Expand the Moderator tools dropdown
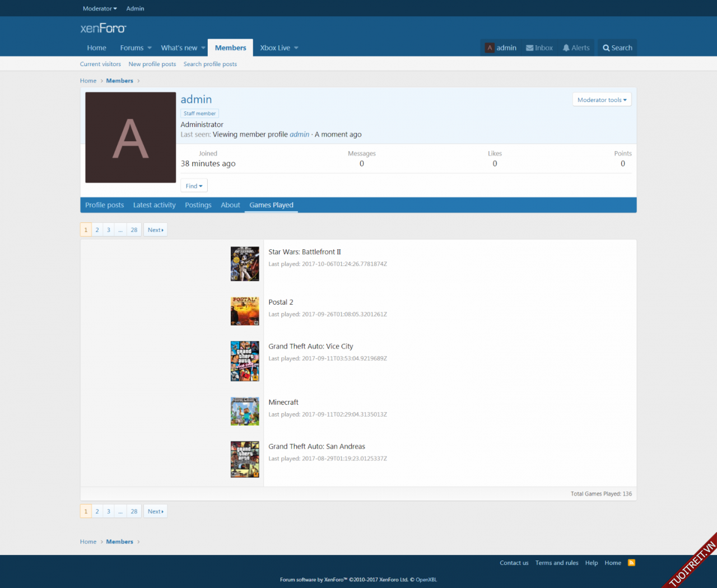717x588 pixels. [602, 100]
